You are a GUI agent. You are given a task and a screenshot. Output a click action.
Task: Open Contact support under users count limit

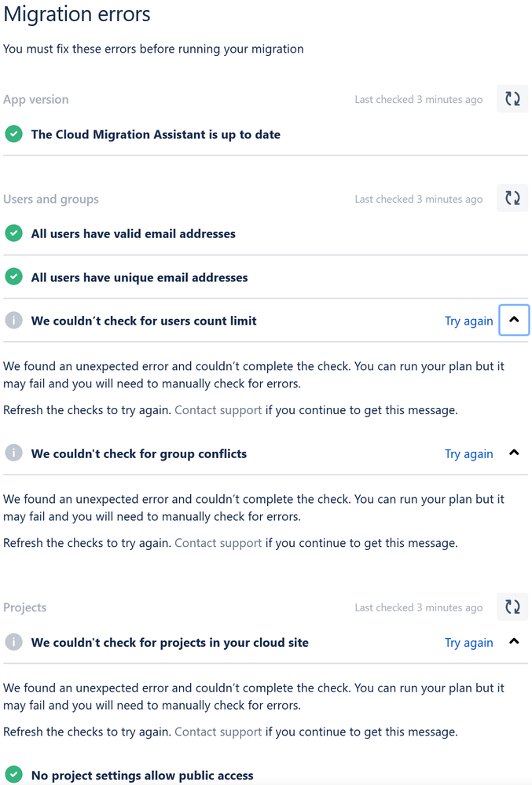click(x=218, y=410)
